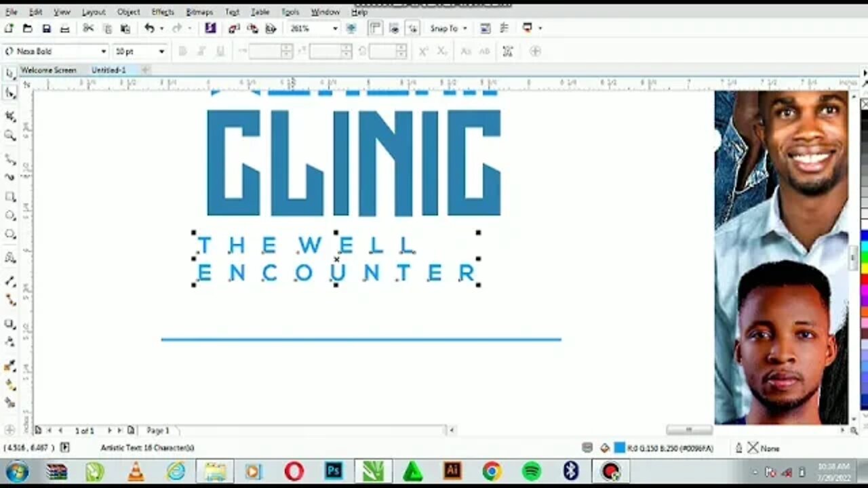868x488 pixels.
Task: Switch to the Welcome Screen tab
Action: coord(48,70)
